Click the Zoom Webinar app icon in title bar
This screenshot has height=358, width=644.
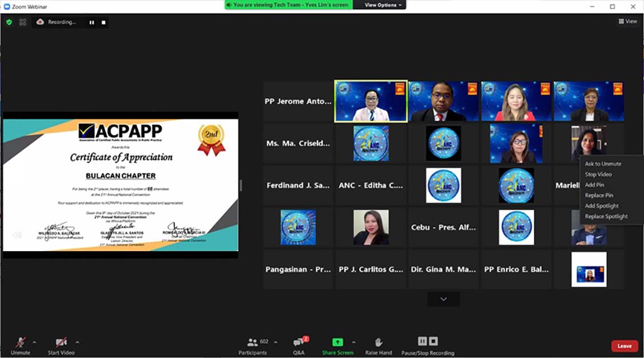click(x=6, y=6)
